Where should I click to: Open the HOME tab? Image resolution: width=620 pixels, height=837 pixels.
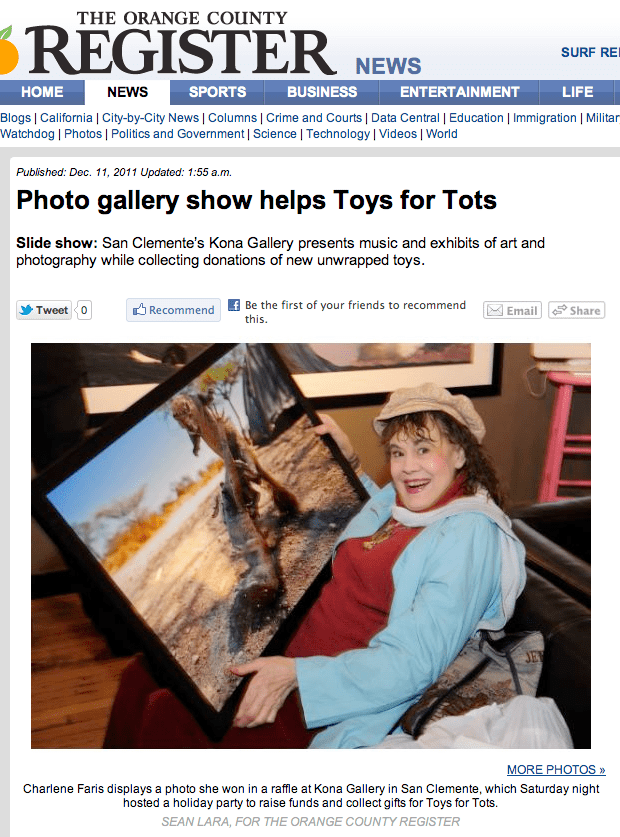(x=42, y=92)
